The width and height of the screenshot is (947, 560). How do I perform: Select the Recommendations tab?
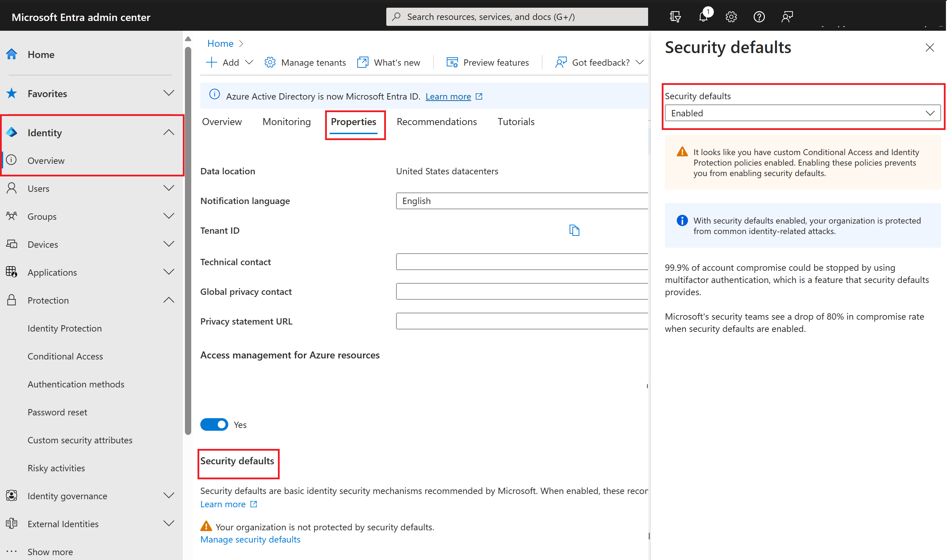[x=437, y=122]
